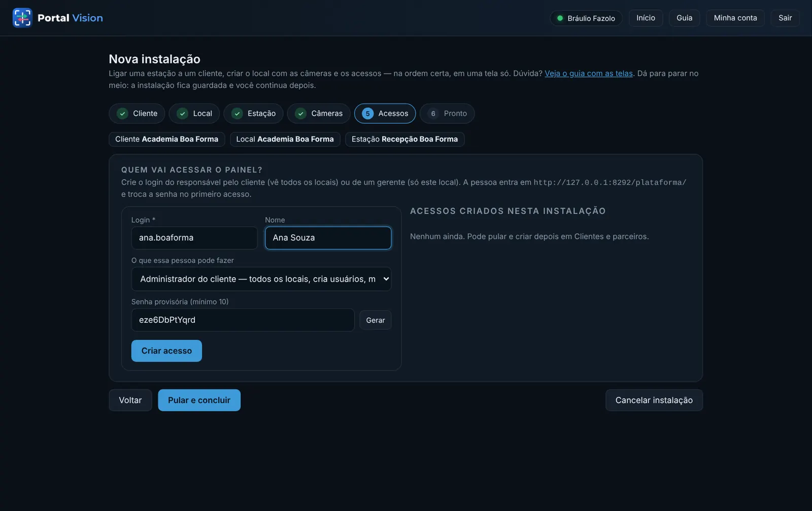Go to the Local step tab
Screen dimensions: 812x511
(x=194, y=114)
